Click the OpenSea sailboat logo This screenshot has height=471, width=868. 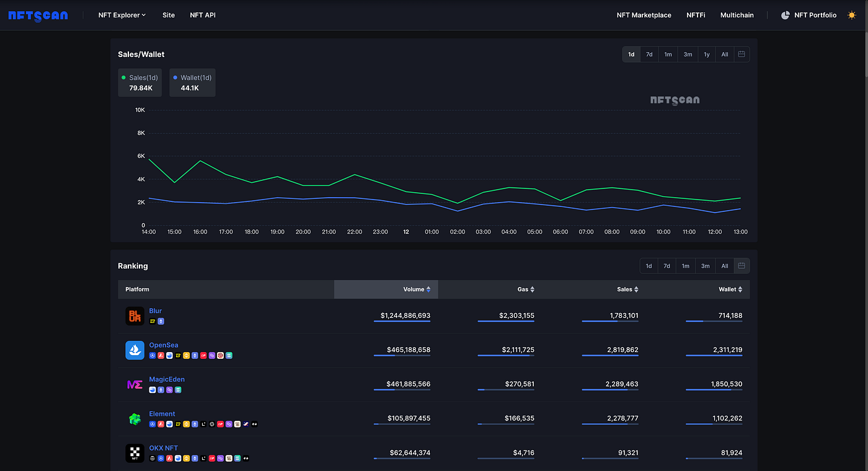pos(135,350)
